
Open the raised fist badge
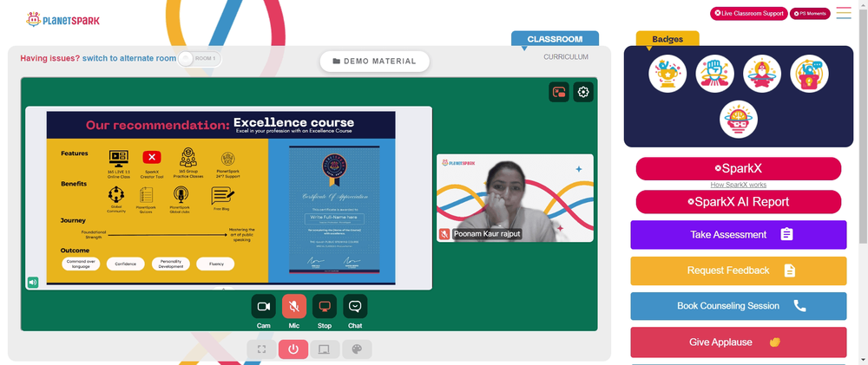[714, 74]
